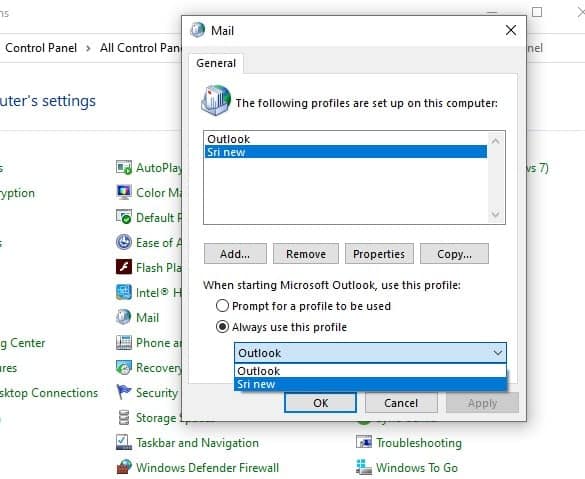
Task: Click the Apply button
Action: click(482, 403)
